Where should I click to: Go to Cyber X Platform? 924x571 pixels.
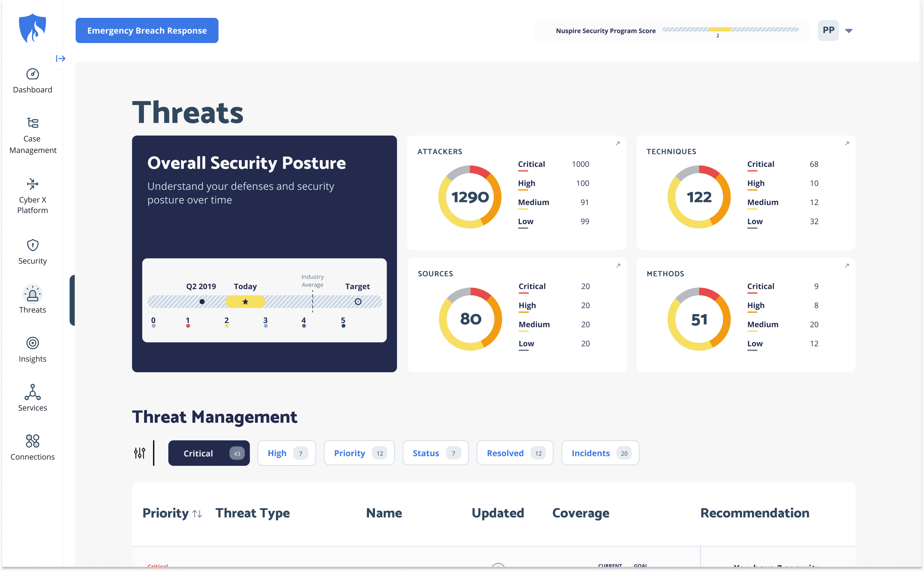pos(33,184)
